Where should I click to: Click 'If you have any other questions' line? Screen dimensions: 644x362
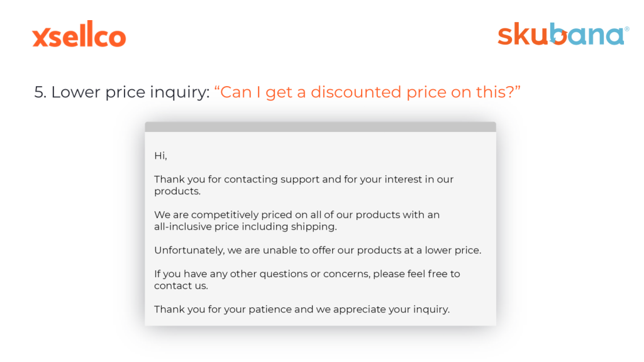[307, 274]
